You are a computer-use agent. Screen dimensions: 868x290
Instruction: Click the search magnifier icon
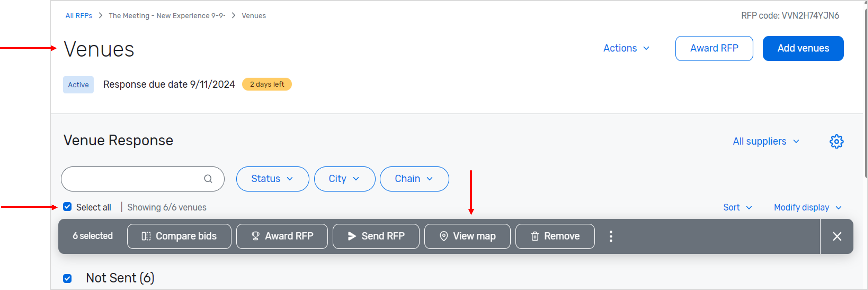pyautogui.click(x=208, y=179)
